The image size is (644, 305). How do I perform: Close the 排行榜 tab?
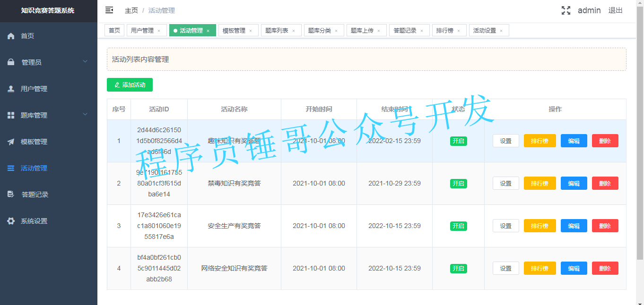pyautogui.click(x=459, y=31)
